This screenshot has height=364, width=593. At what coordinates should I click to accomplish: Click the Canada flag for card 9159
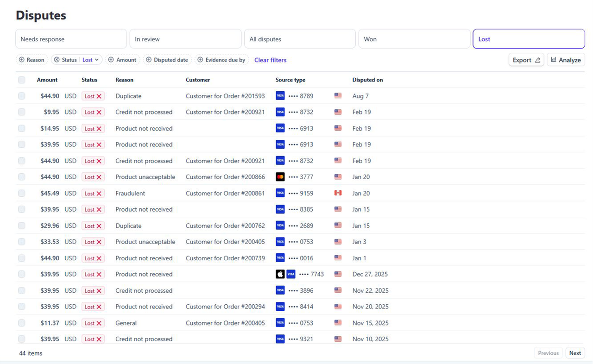338,193
